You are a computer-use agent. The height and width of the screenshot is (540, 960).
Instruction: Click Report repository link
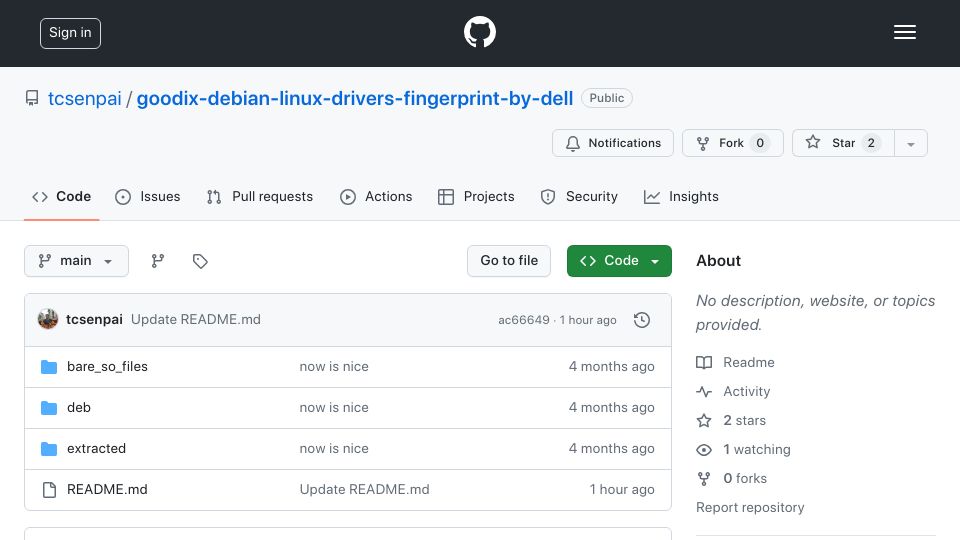(x=750, y=508)
